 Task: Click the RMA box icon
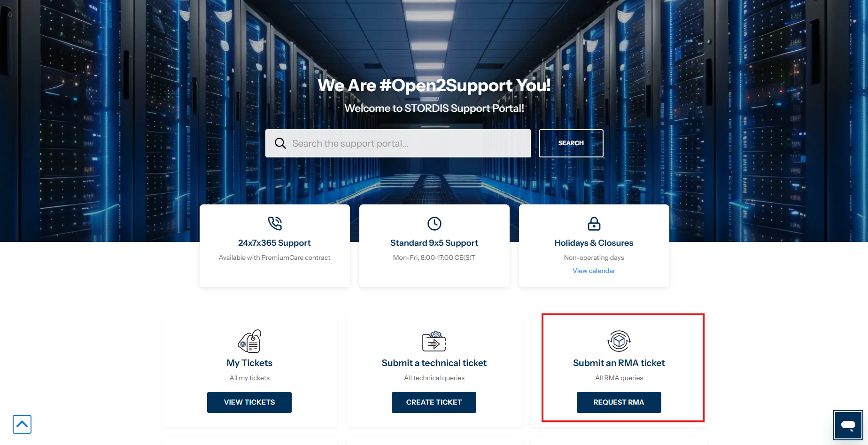tap(619, 341)
